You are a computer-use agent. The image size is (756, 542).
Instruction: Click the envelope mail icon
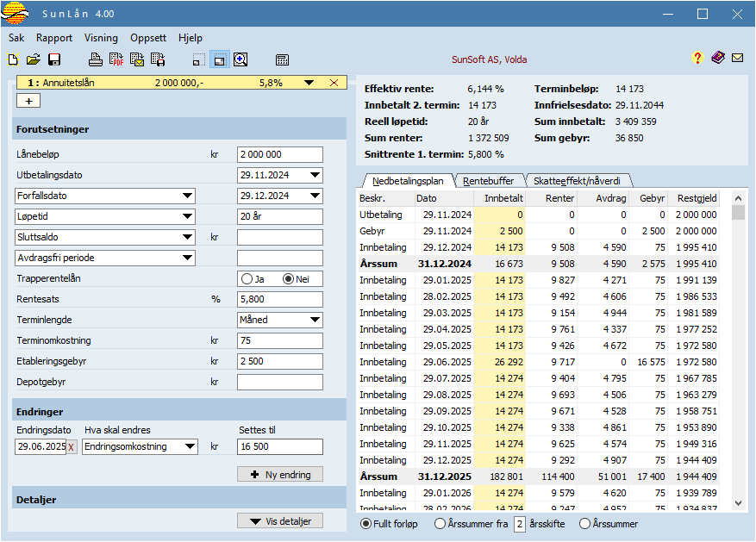click(x=738, y=59)
